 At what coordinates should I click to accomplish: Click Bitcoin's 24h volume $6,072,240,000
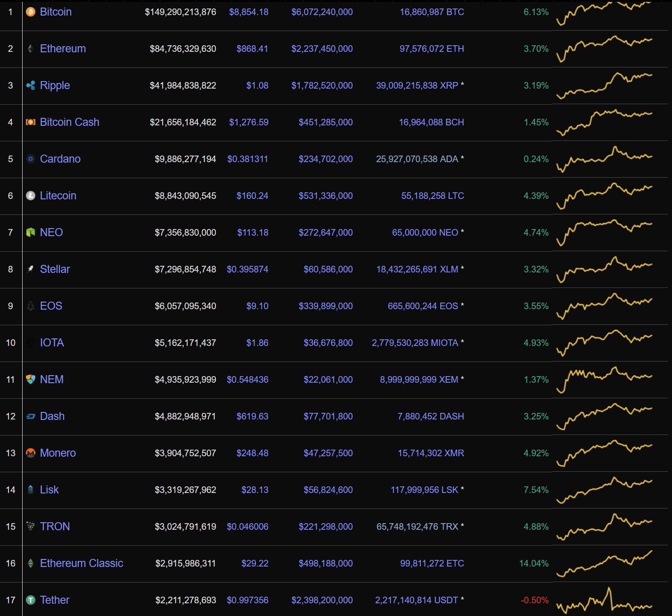coord(322,12)
